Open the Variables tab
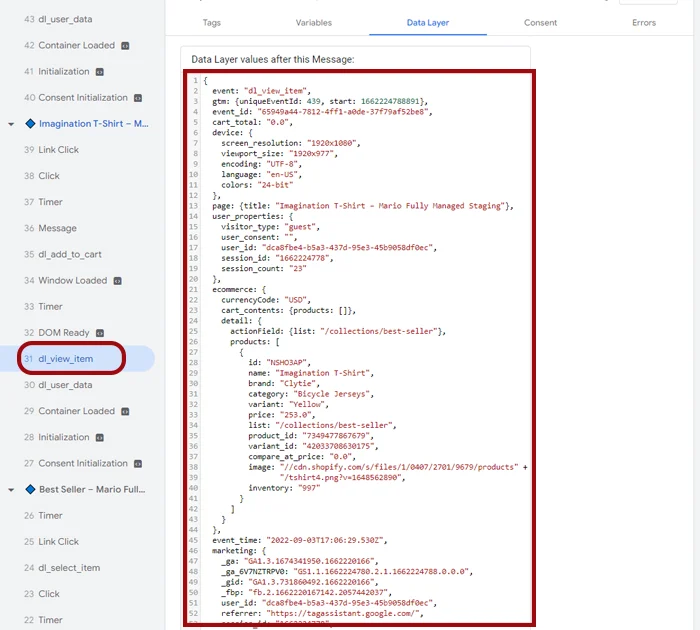 pos(314,23)
